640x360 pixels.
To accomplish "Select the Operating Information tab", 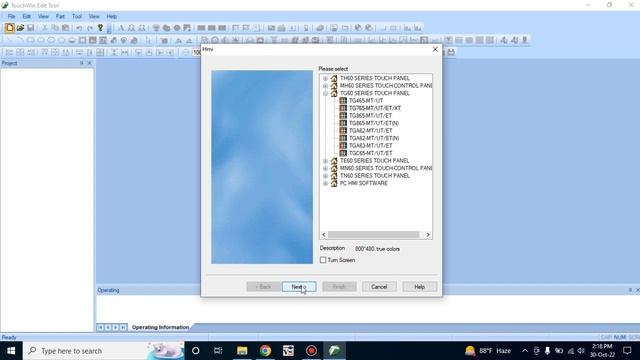I will 160,327.
